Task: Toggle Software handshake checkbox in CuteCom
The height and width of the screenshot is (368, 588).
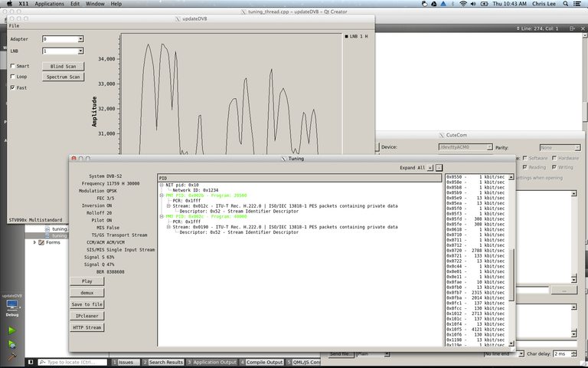Action: 525,158
